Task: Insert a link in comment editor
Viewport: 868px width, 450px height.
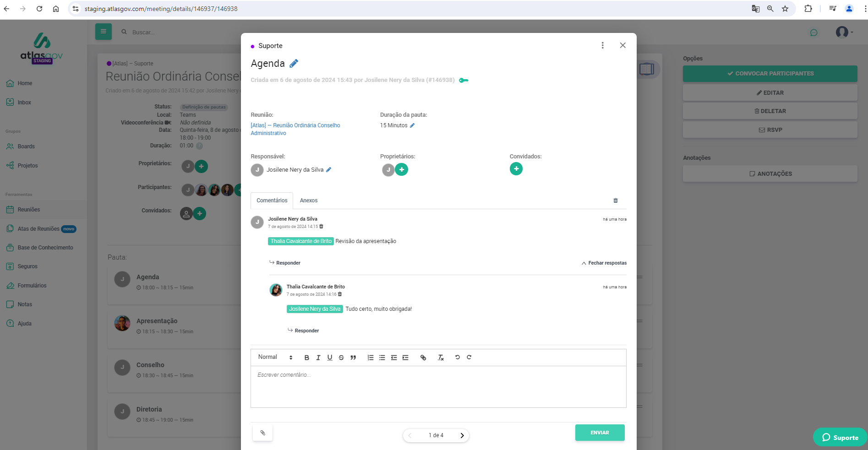Action: click(423, 358)
